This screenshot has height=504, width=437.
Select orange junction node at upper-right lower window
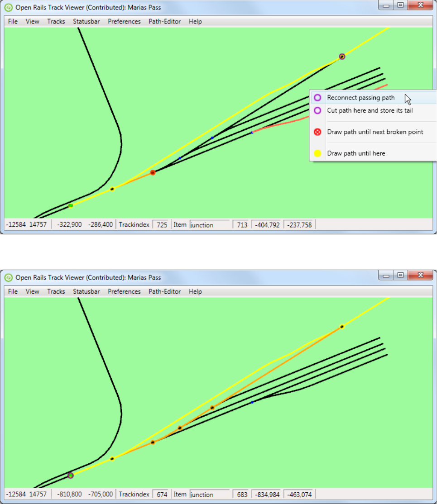(342, 327)
